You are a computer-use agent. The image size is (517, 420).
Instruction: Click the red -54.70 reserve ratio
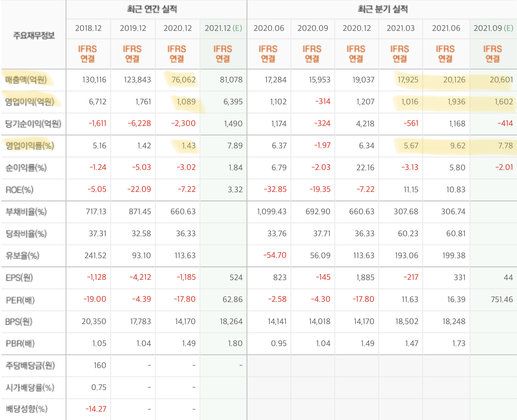tap(275, 255)
